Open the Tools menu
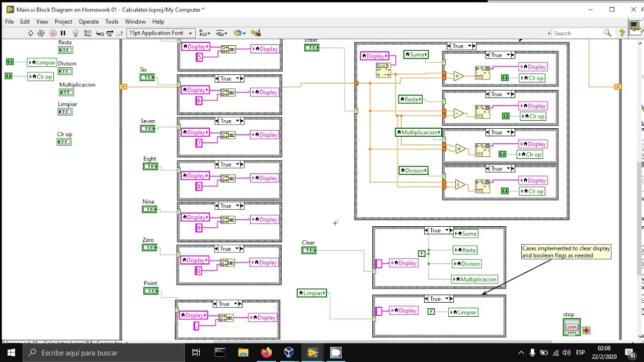 [x=112, y=22]
